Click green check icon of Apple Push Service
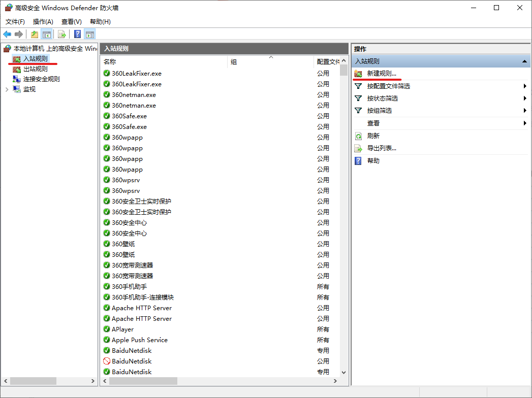The image size is (532, 398). 107,340
